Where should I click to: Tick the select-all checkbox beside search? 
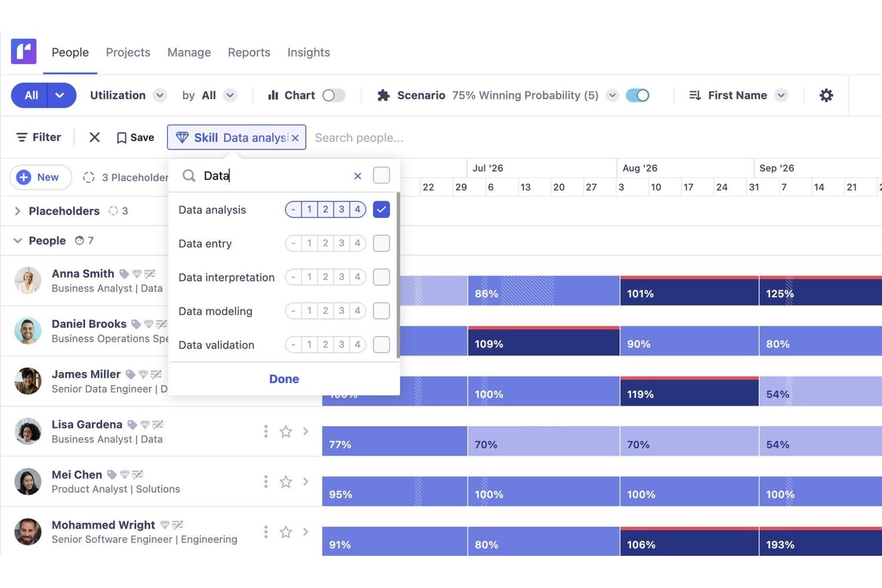tap(381, 175)
